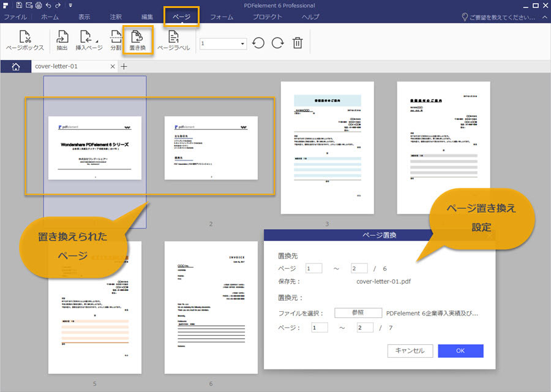Switch to the プロテクト tab
The image size is (551, 392).
pyautogui.click(x=268, y=17)
